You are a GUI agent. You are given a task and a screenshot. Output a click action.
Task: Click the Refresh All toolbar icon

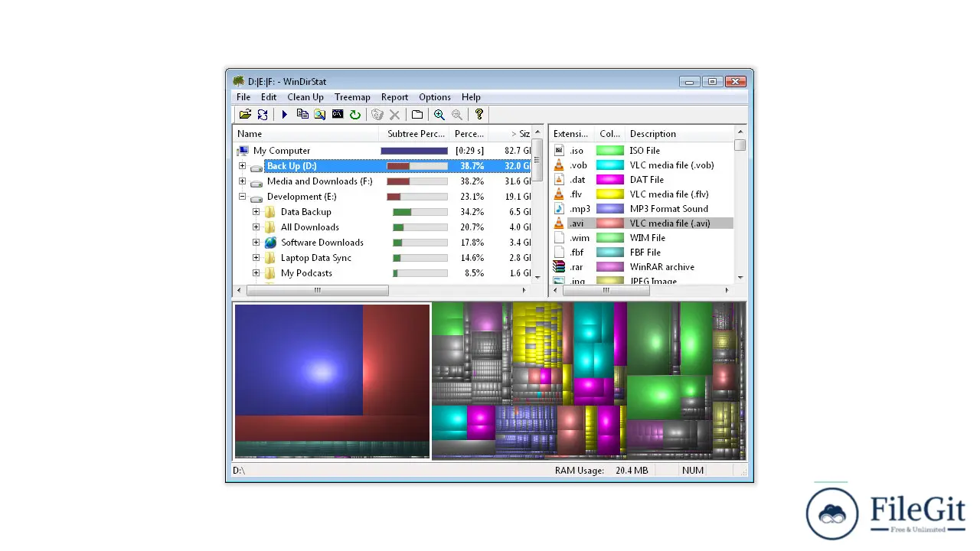point(263,114)
